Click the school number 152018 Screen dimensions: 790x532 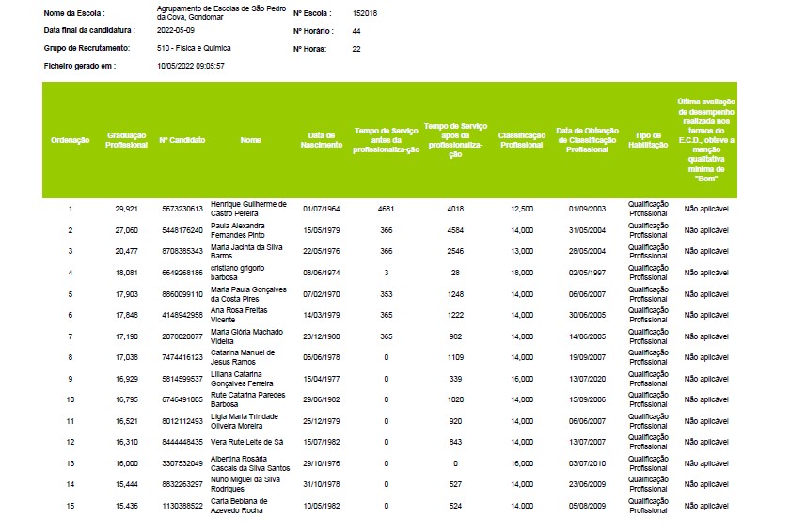click(x=365, y=14)
